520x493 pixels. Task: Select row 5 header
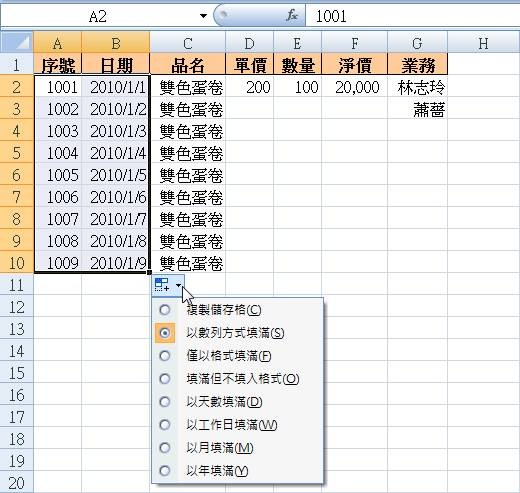click(x=17, y=152)
